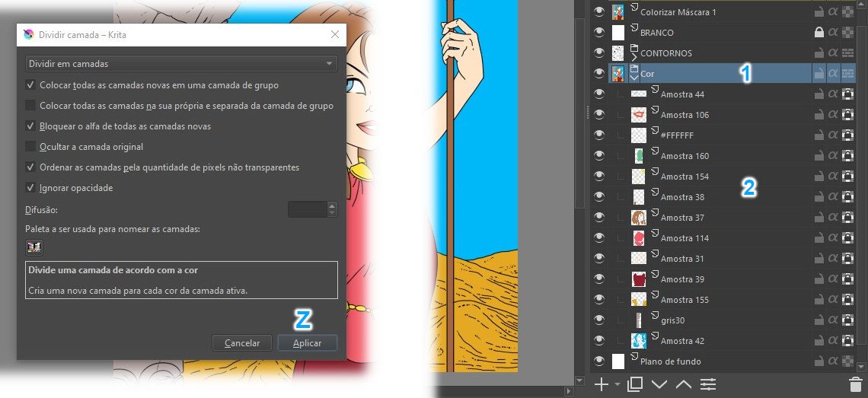Toggle alpha lock icon on gris30 layer
The height and width of the screenshot is (398, 868).
(x=847, y=320)
